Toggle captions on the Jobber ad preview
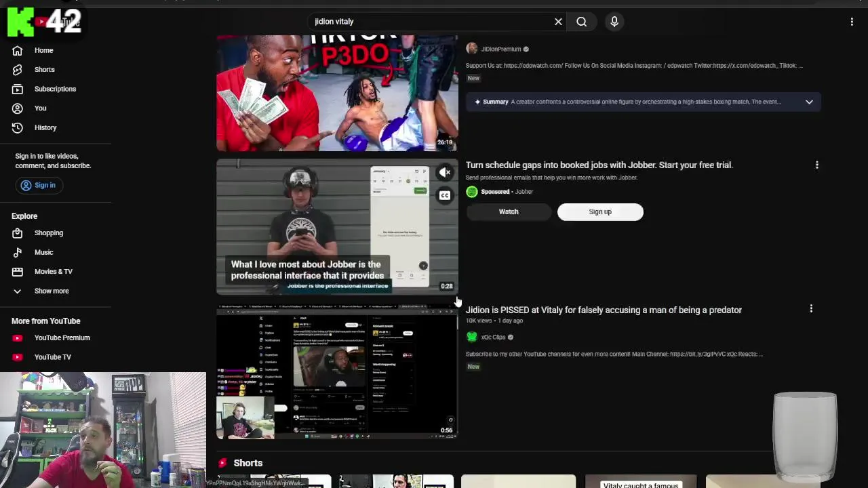Image resolution: width=868 pixels, height=488 pixels. 444,195
